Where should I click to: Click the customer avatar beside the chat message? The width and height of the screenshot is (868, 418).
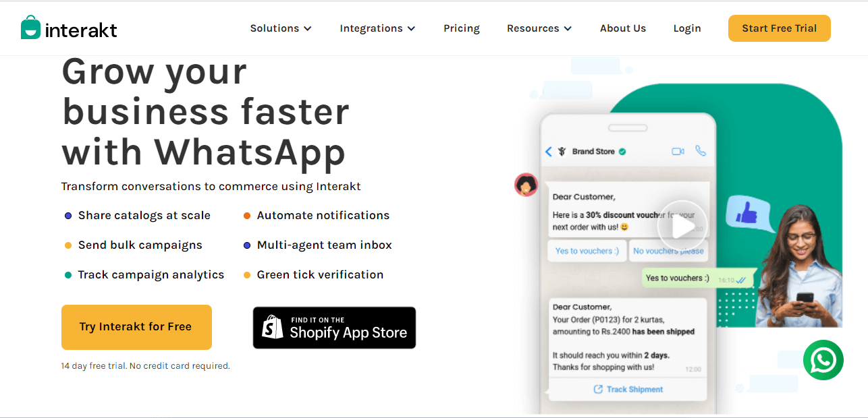[x=526, y=185]
